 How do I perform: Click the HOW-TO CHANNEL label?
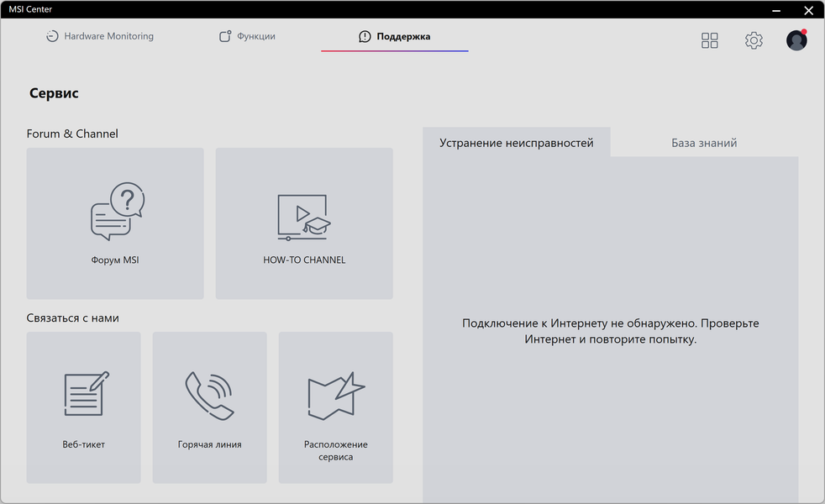[x=304, y=260]
